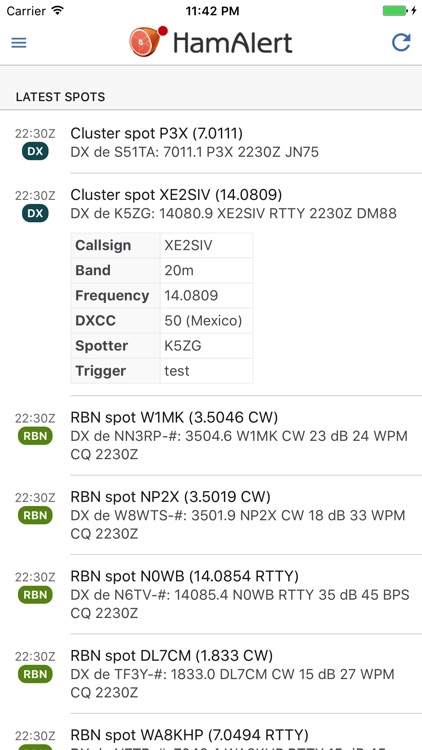This screenshot has height=750, width=422.
Task: Click the HamAlert ham logo
Action: point(148,42)
